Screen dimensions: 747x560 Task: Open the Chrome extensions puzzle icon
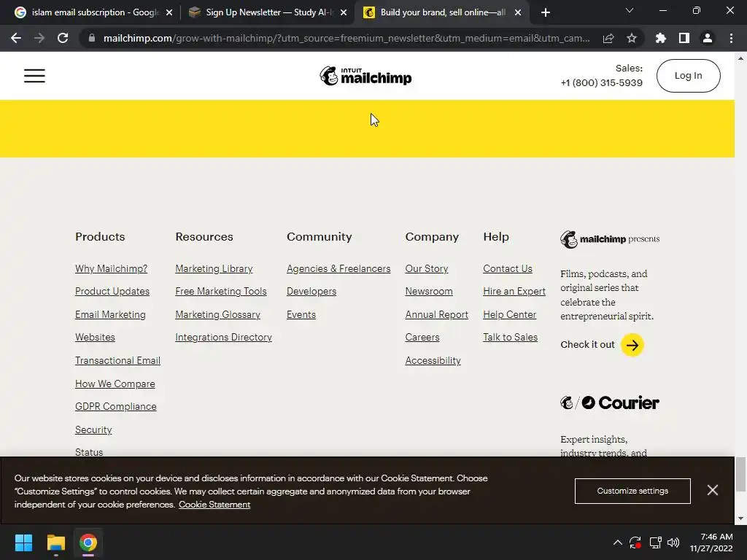click(x=660, y=38)
